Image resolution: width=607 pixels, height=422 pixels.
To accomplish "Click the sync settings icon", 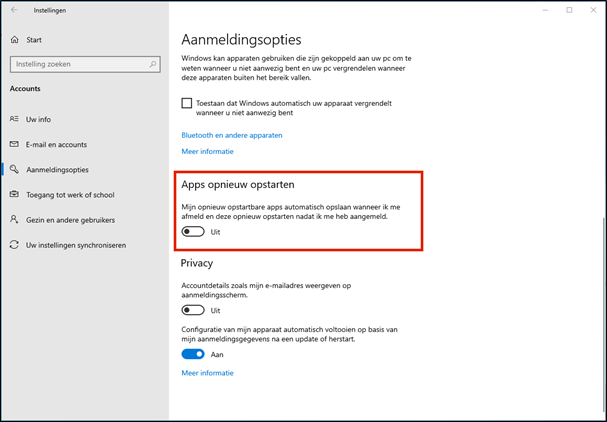I will pyautogui.click(x=14, y=245).
